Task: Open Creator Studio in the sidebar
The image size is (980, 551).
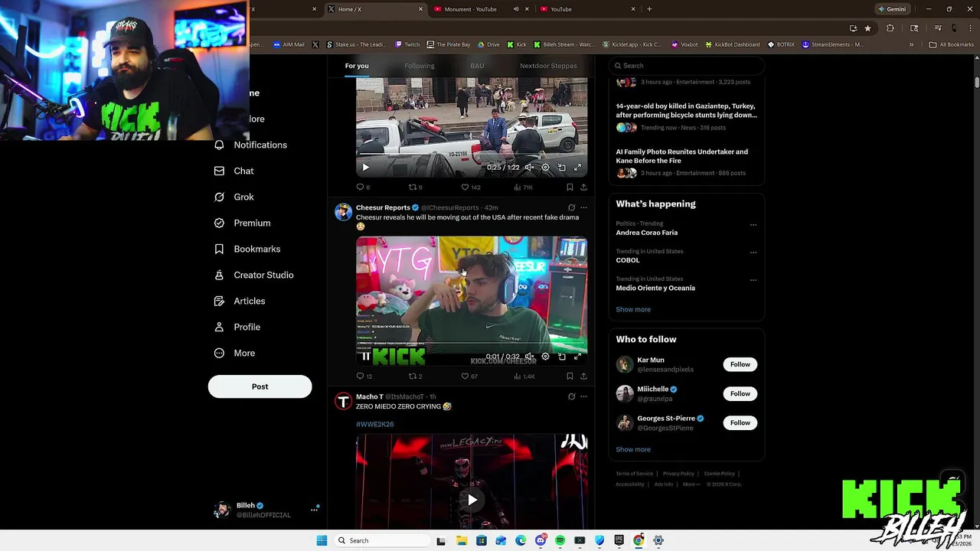Action: 253,275
